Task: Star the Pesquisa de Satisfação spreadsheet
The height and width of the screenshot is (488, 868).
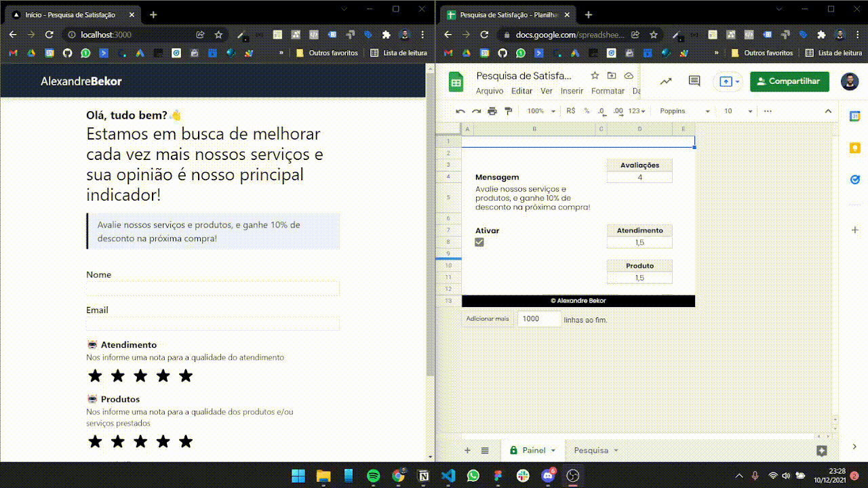Action: 595,76
